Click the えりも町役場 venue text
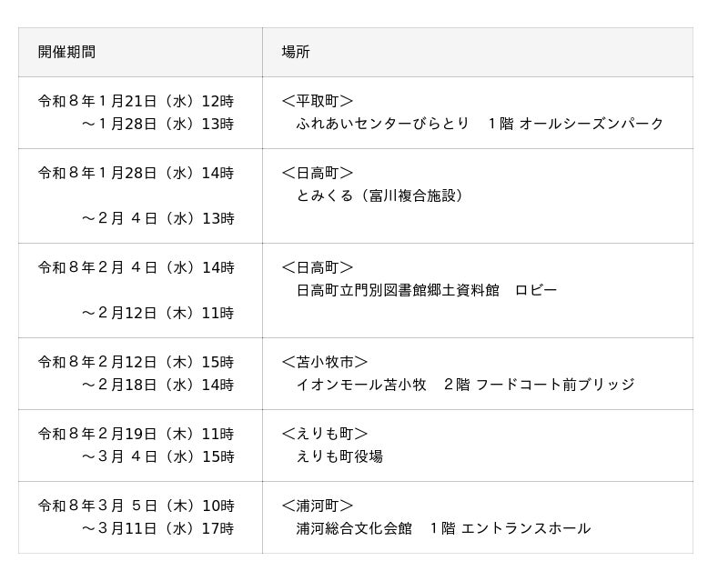 pos(339,456)
